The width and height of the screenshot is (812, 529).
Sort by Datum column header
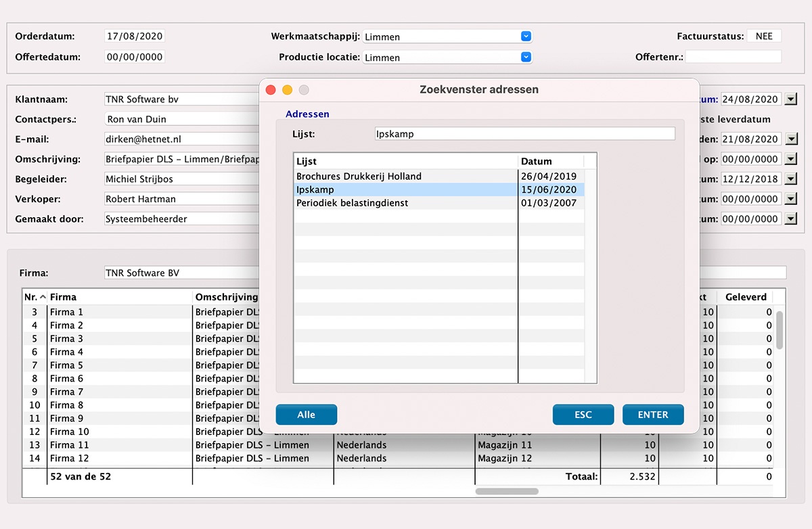click(x=551, y=162)
